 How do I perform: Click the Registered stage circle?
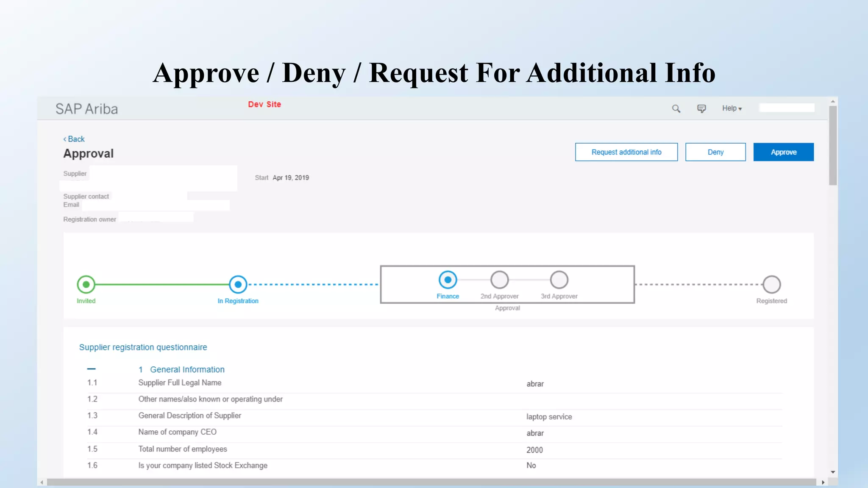click(x=771, y=284)
